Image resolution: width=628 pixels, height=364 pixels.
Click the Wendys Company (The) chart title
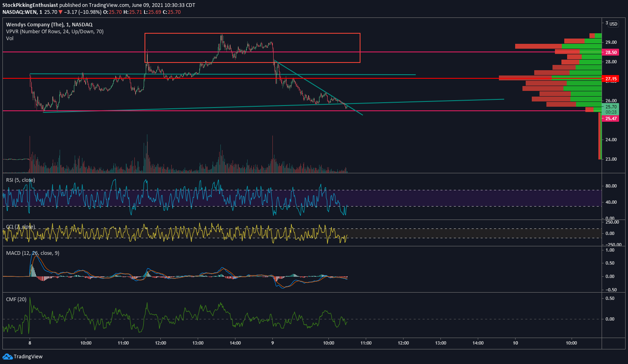(x=49, y=25)
